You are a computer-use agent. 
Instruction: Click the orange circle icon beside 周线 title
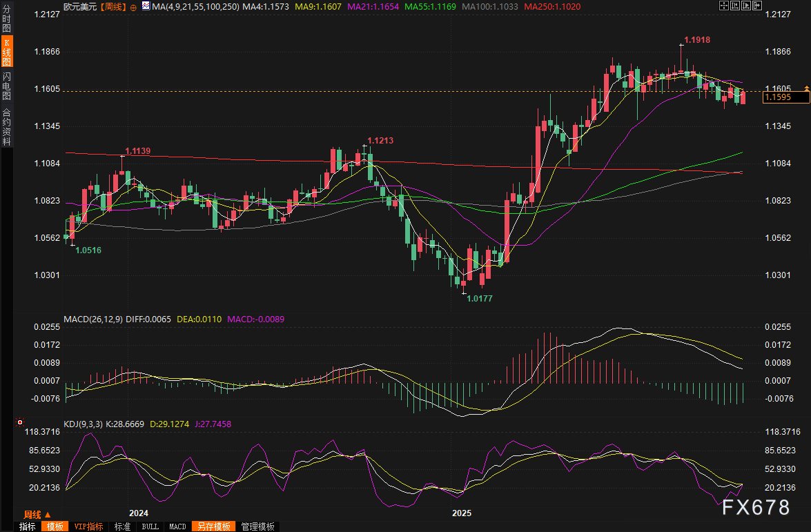(133, 6)
